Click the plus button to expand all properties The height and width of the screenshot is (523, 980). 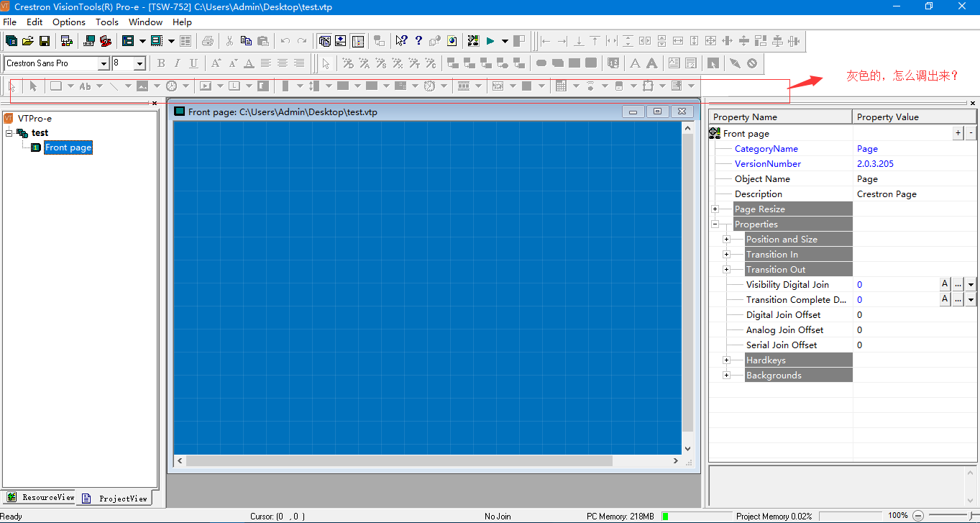[x=958, y=133]
